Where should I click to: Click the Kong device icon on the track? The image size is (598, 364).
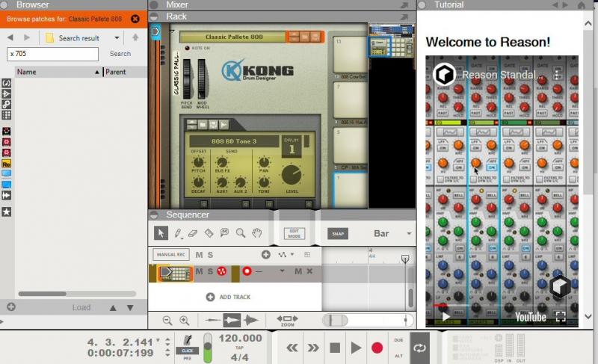tap(175, 273)
